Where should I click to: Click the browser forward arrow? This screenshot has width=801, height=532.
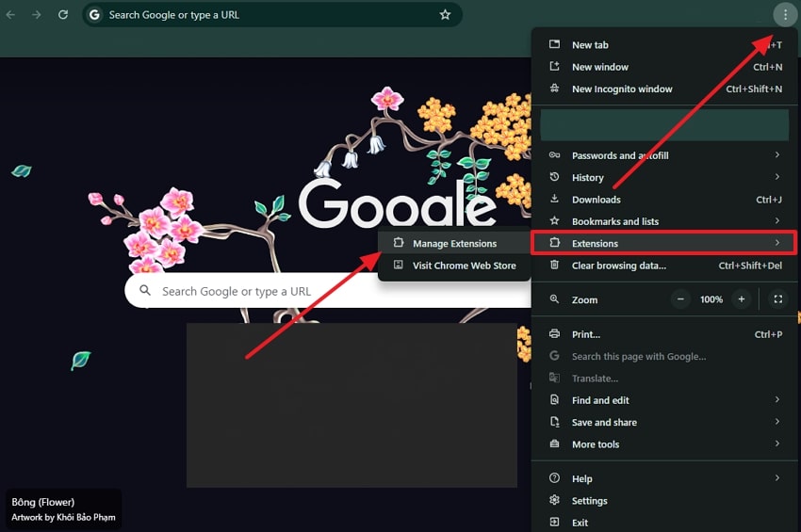pos(36,15)
